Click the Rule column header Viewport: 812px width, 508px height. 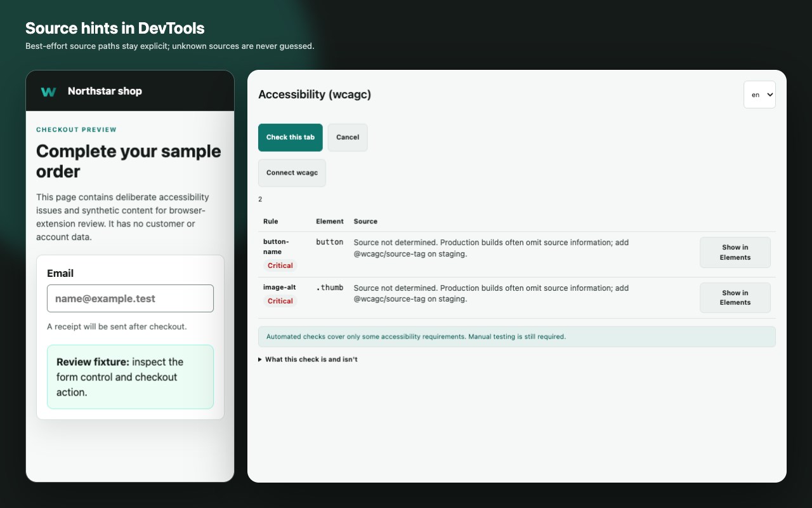271,222
